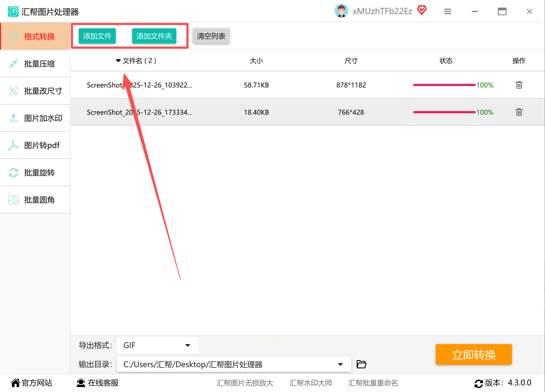Click 清空列表 button
545x392 pixels.
tap(211, 36)
